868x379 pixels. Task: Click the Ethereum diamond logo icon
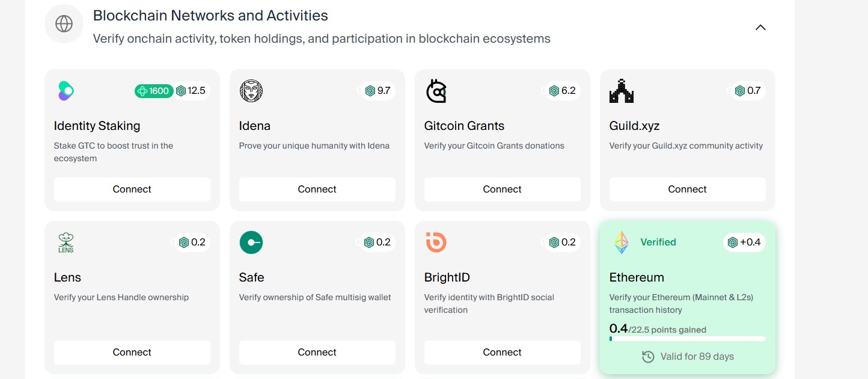pyautogui.click(x=621, y=242)
